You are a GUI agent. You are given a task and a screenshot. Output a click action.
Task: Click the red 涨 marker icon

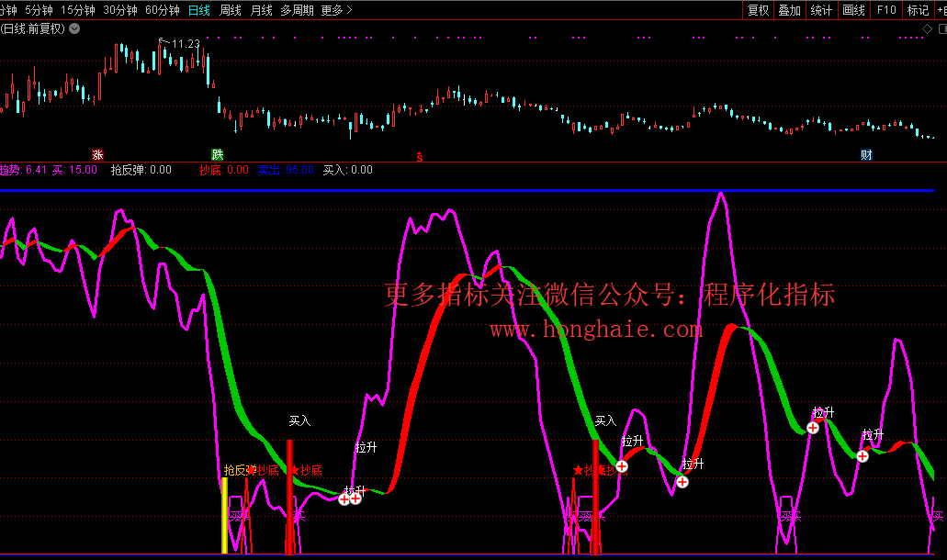point(97,154)
